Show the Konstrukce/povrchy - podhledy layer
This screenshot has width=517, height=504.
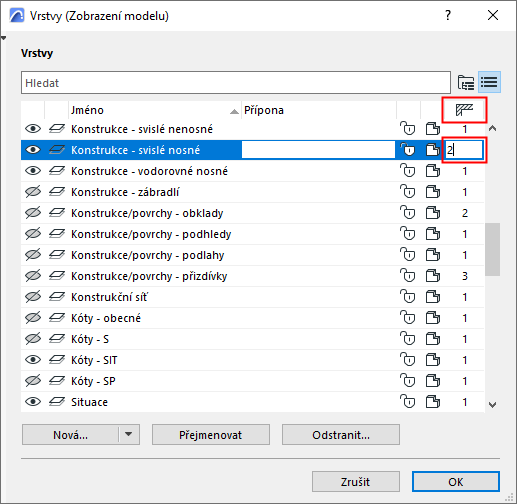pos(33,234)
